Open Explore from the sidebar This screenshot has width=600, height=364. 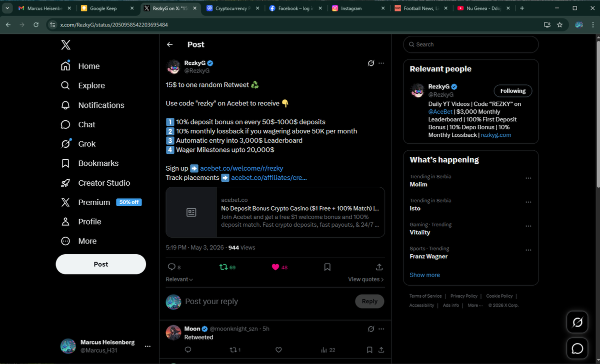click(83, 85)
